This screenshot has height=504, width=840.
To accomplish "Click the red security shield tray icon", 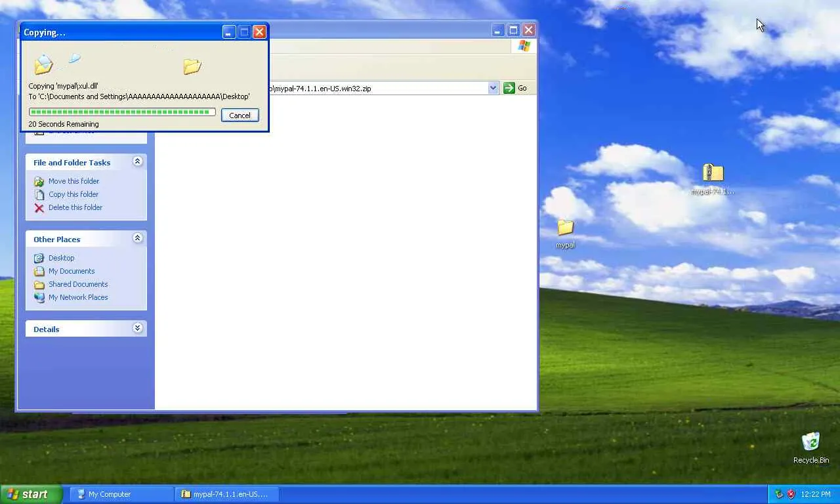I will (x=791, y=494).
